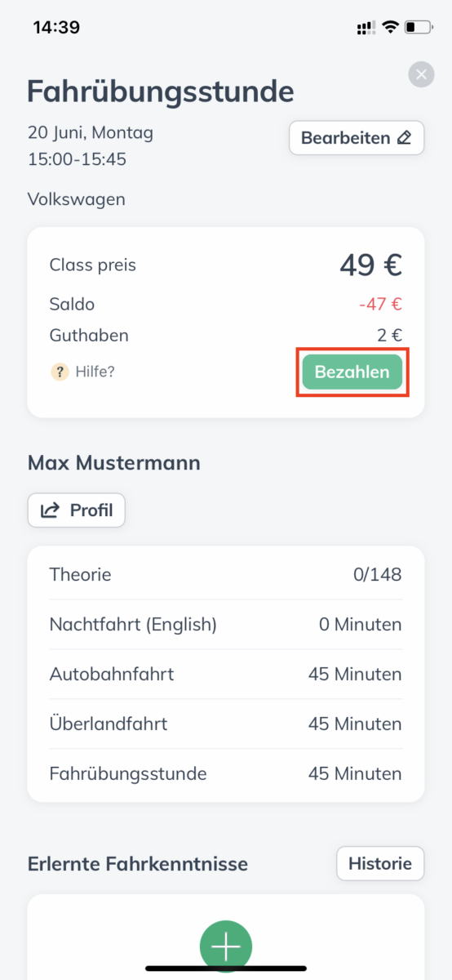The image size is (452, 980).
Task: Open Max Mustermann's Profil
Action: click(x=76, y=510)
